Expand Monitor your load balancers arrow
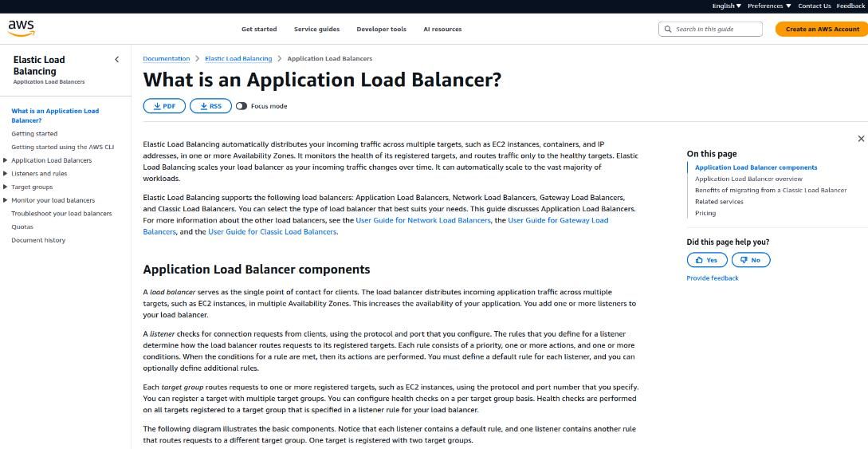 pyautogui.click(x=6, y=200)
